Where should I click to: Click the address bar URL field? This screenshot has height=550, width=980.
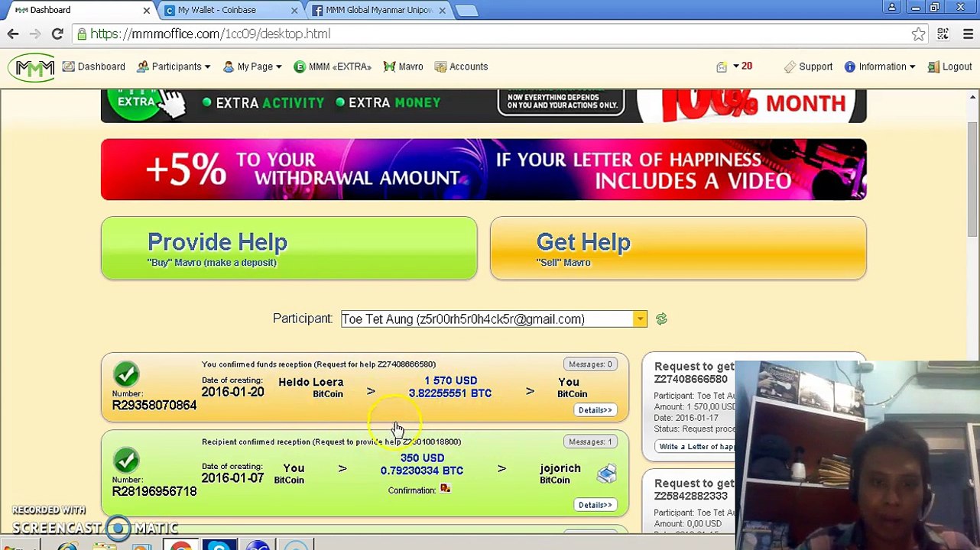click(x=497, y=34)
